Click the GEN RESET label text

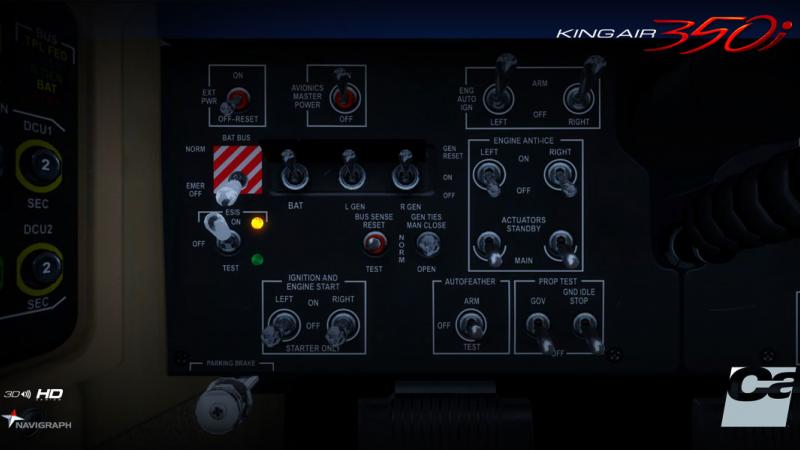[453, 152]
